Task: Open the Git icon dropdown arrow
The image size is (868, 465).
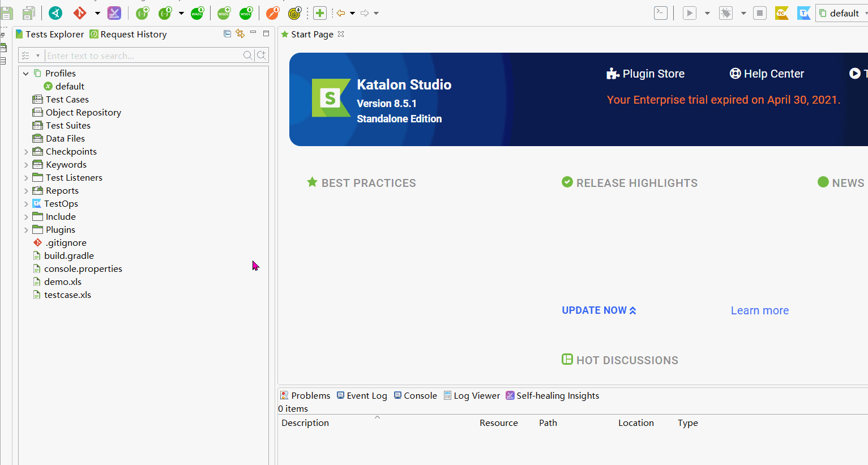Action: (x=97, y=13)
